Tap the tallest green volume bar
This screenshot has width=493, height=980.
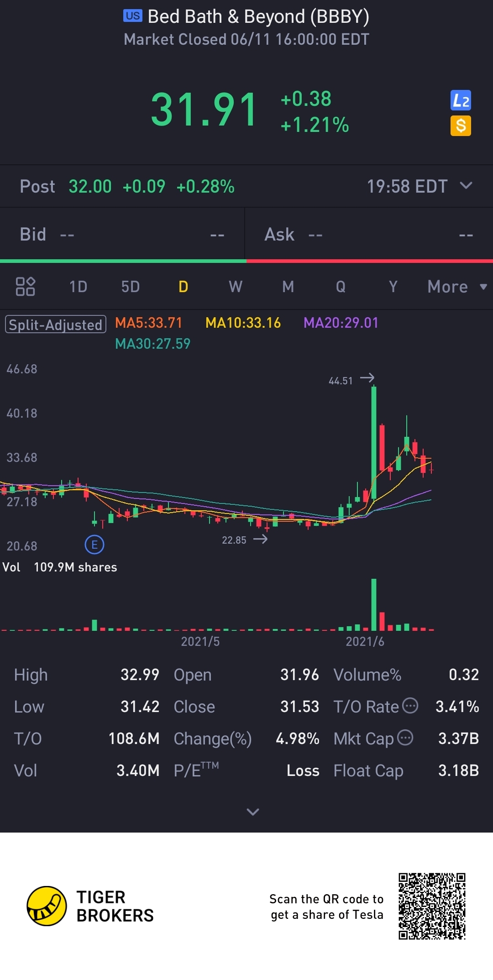tap(374, 605)
